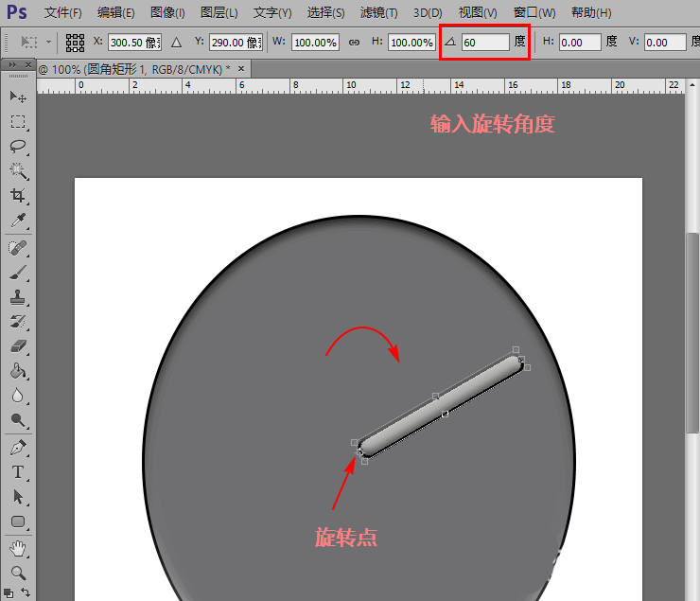This screenshot has height=601, width=700.
Task: Collapse the toolbox double-arrow expander
Action: click(x=12, y=65)
